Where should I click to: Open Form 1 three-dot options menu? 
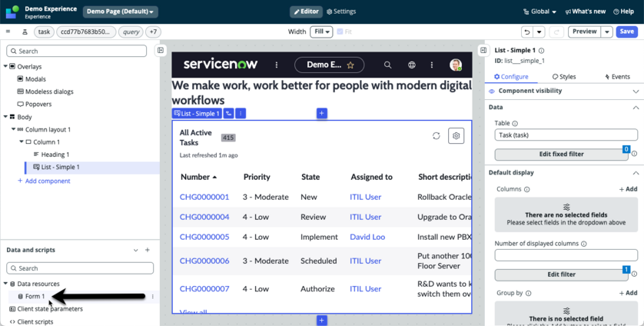click(153, 297)
